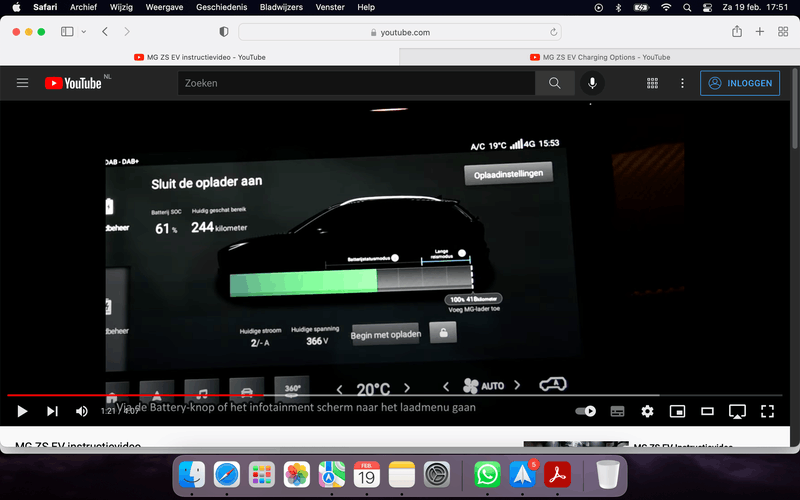
Task: Click the Safari privacy shield icon
Action: pos(223,32)
